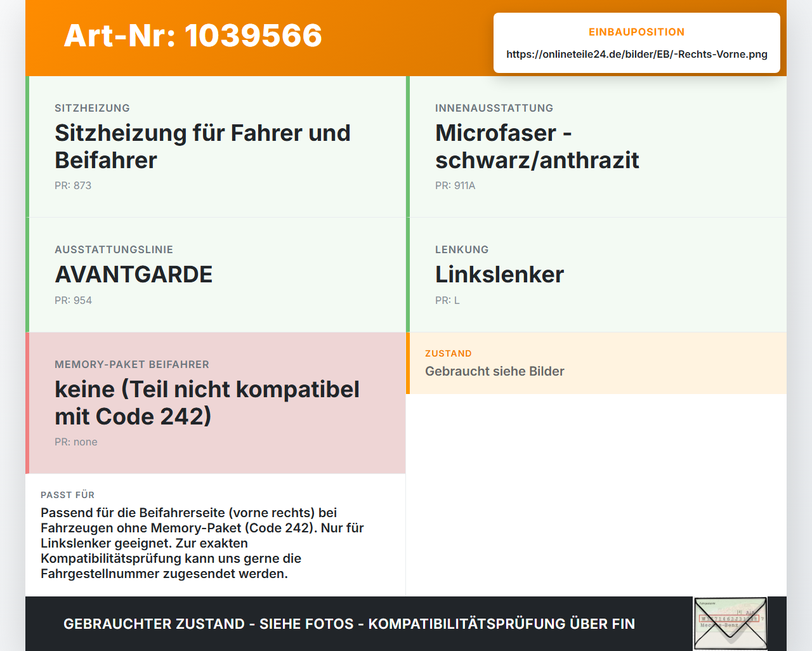This screenshot has height=651, width=812.
Task: Select the SITZHEIZUNG label
Action: pos(92,108)
